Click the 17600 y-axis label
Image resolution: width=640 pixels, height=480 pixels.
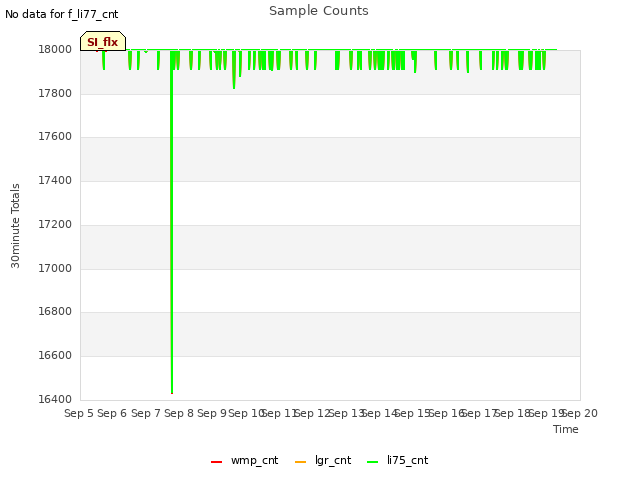coord(55,137)
